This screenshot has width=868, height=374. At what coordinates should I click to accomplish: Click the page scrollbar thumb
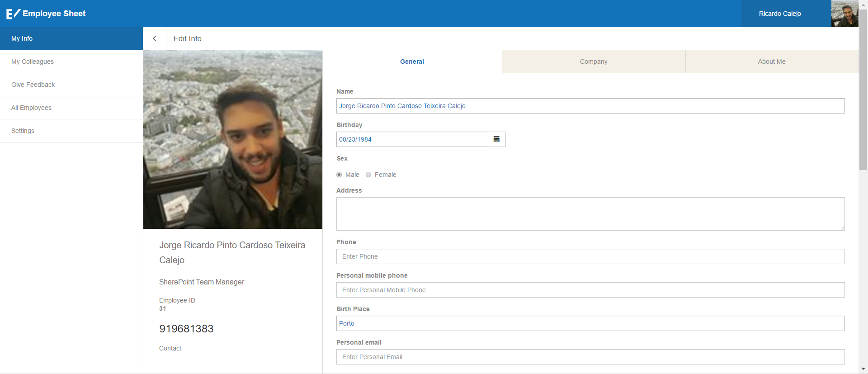pos(863,90)
